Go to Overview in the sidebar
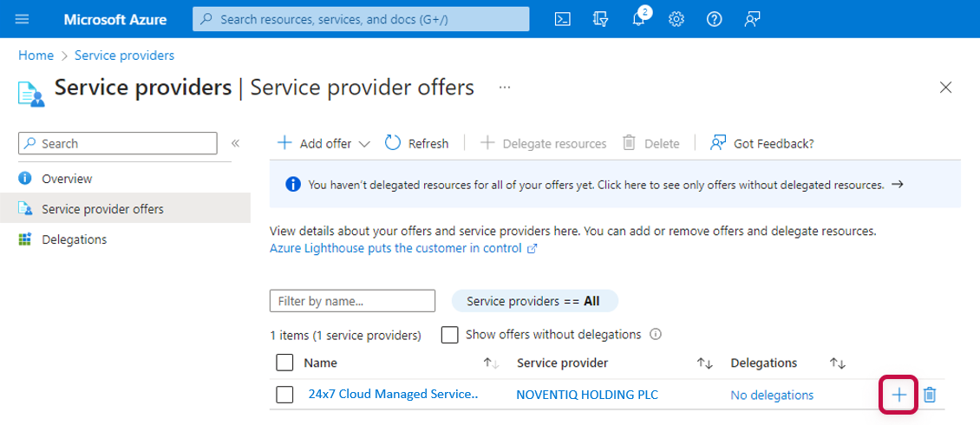980x425 pixels. pyautogui.click(x=67, y=179)
